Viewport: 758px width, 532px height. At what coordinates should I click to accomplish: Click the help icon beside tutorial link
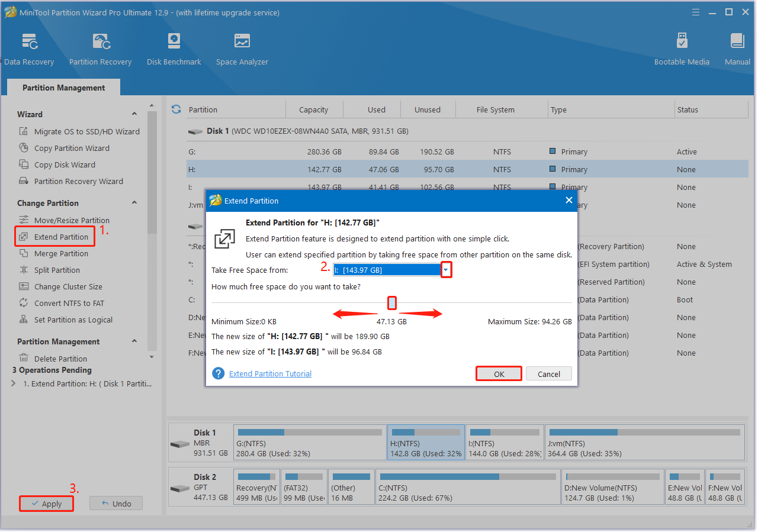coord(219,373)
